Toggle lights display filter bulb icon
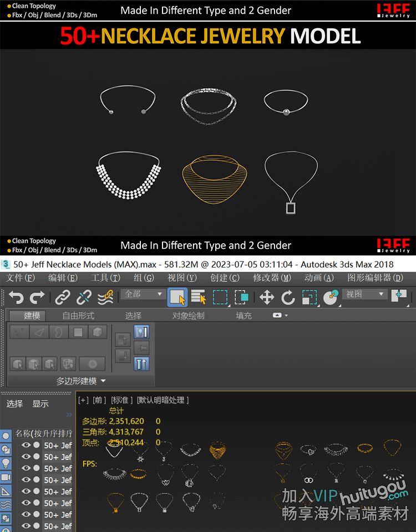416x532 pixels. tap(6, 463)
